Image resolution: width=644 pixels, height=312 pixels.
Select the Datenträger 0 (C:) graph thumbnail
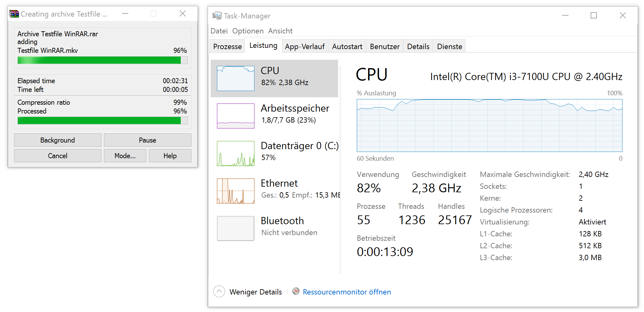[236, 153]
